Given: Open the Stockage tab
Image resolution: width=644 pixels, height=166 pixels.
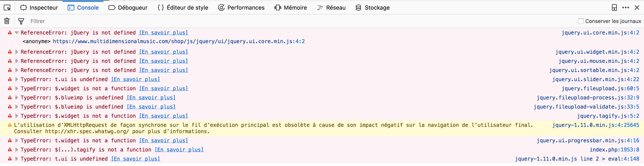Looking at the screenshot, I should tap(373, 8).
